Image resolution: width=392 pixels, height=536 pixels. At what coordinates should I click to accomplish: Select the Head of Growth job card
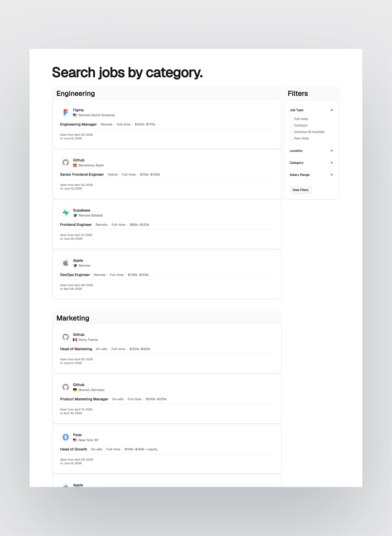coord(73,449)
